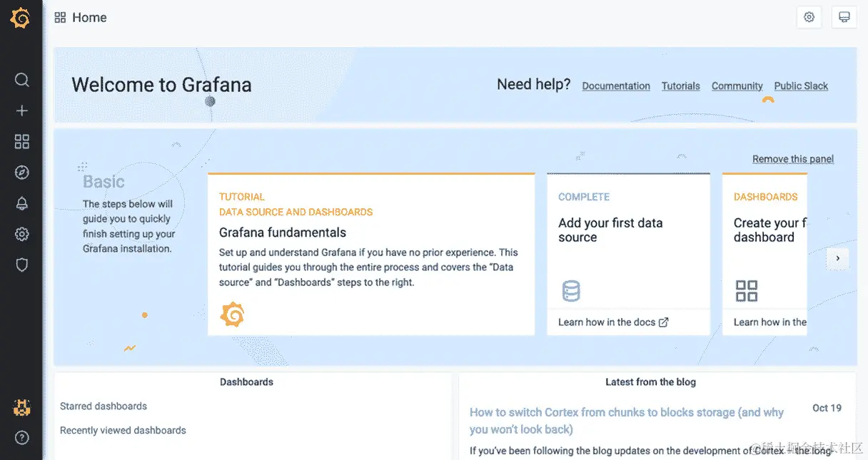Viewport: 868px width, 460px height.
Task: Open the Tutorials link
Action: [x=681, y=86]
